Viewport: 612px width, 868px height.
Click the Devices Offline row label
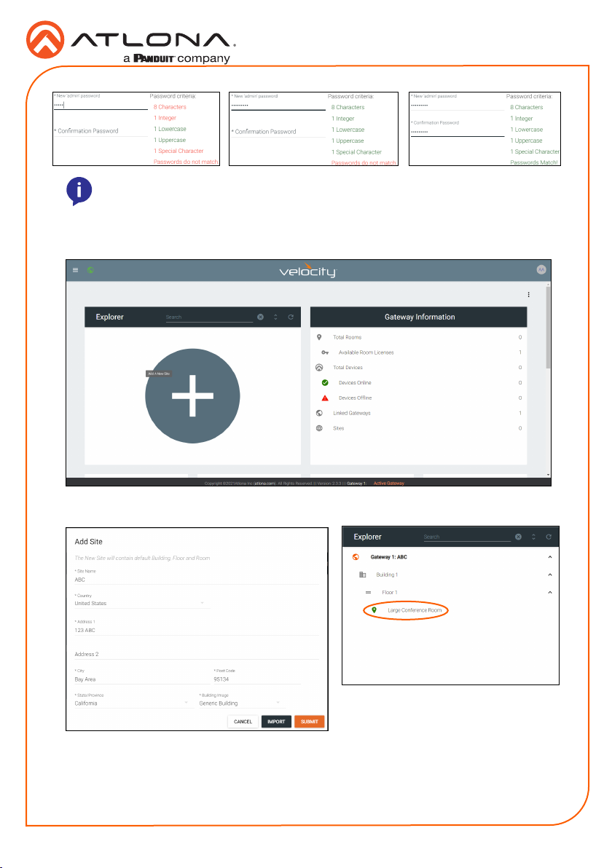pyautogui.click(x=355, y=398)
